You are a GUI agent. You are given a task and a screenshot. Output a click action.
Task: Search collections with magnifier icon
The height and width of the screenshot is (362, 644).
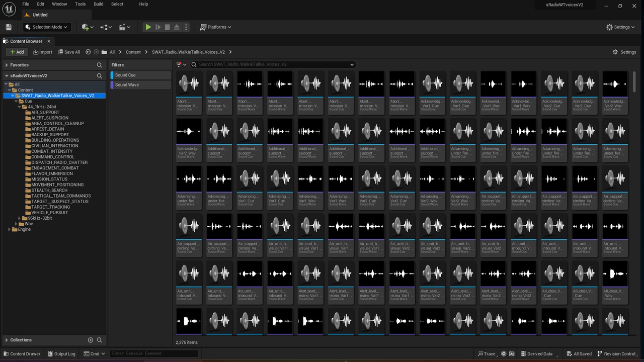click(100, 340)
